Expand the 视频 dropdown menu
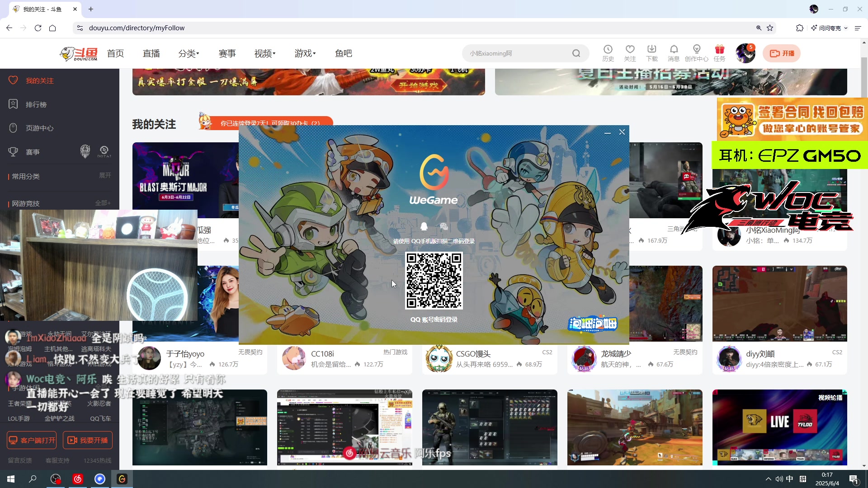 265,53
